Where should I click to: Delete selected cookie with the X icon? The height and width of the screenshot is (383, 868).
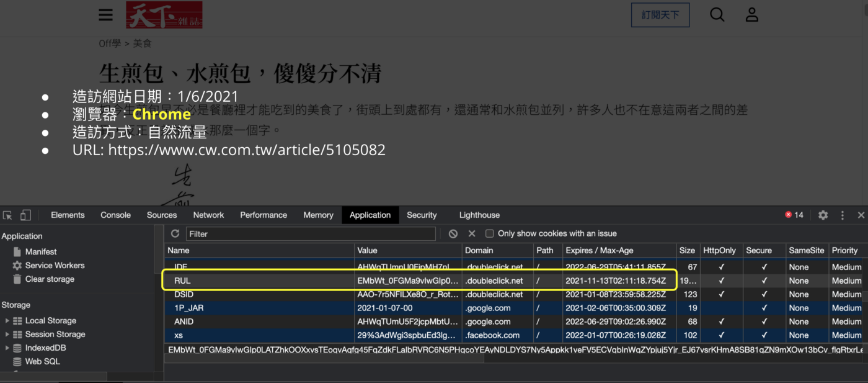pos(472,234)
